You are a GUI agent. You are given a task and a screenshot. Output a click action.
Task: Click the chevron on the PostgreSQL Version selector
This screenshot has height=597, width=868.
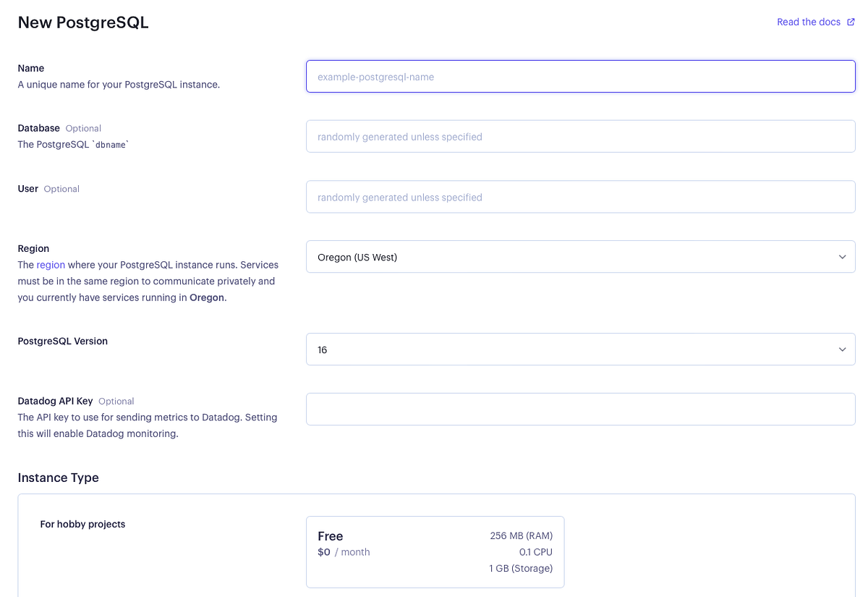coord(842,349)
